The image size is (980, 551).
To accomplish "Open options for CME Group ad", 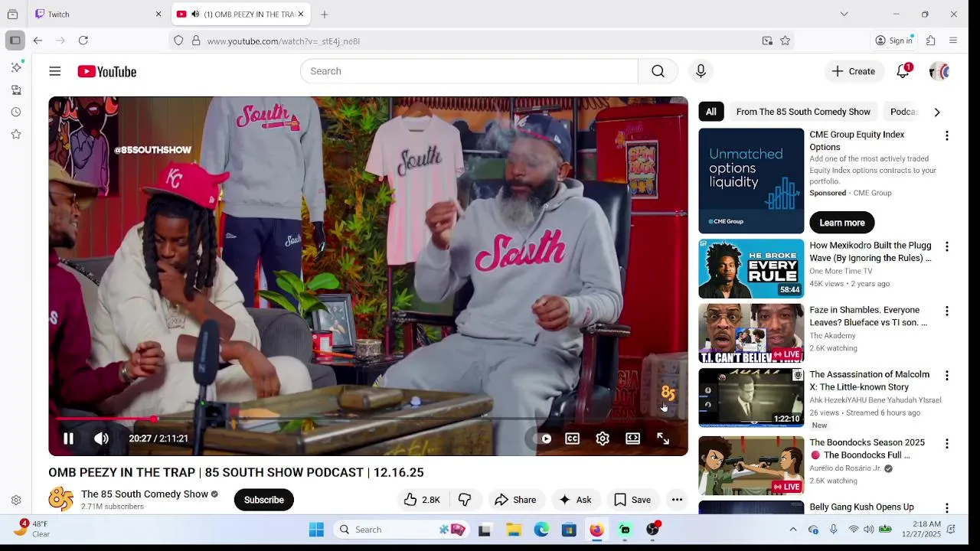I will 947,135.
